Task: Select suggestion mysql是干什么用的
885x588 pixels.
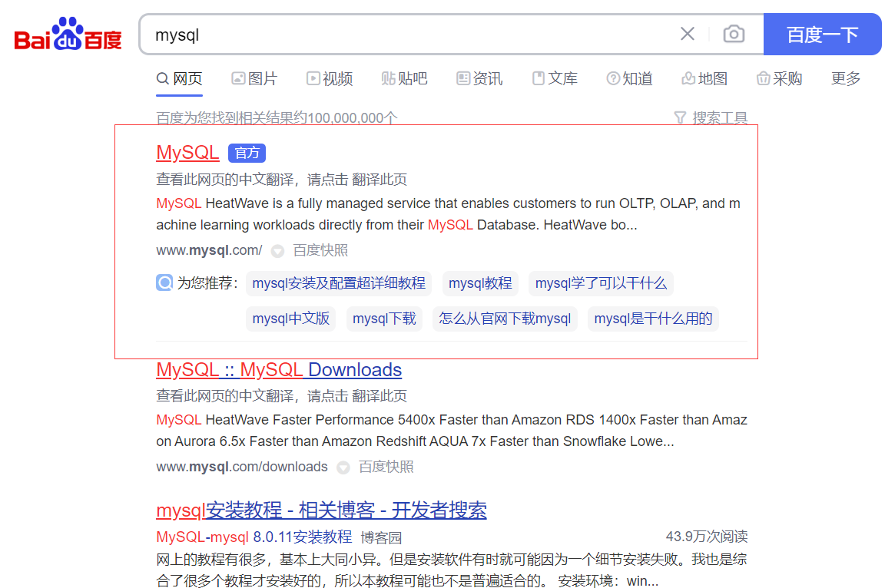Action: point(653,319)
